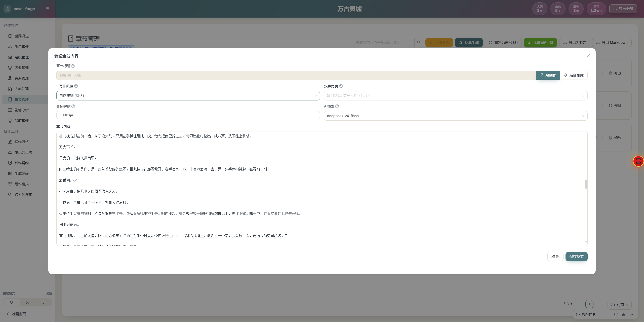The width and height of the screenshot is (644, 322).
Task: Click the clear icon in 后台任务 bar
Action: (x=624, y=314)
